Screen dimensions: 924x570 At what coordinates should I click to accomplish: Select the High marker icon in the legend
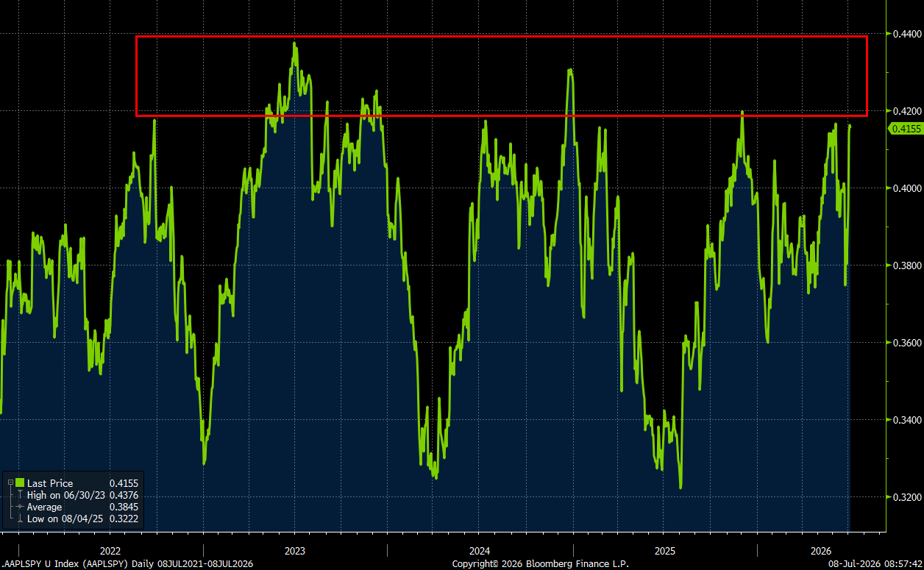20,495
